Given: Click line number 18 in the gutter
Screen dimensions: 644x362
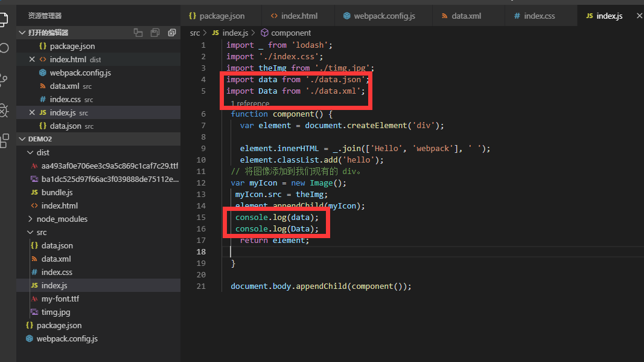Looking at the screenshot, I should 201,251.
